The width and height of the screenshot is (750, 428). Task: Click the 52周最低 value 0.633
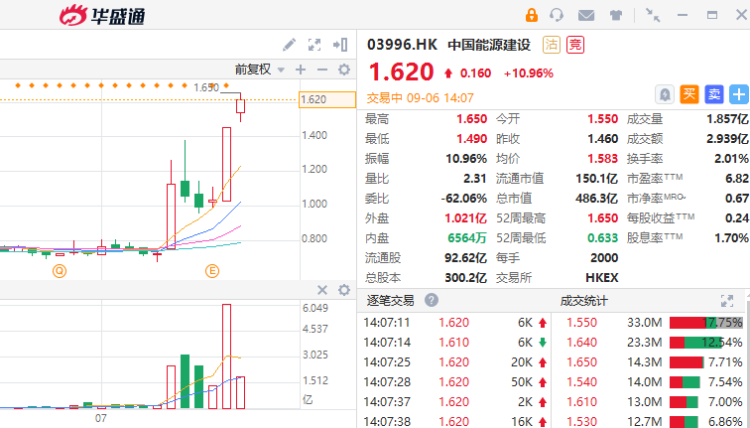(x=603, y=238)
